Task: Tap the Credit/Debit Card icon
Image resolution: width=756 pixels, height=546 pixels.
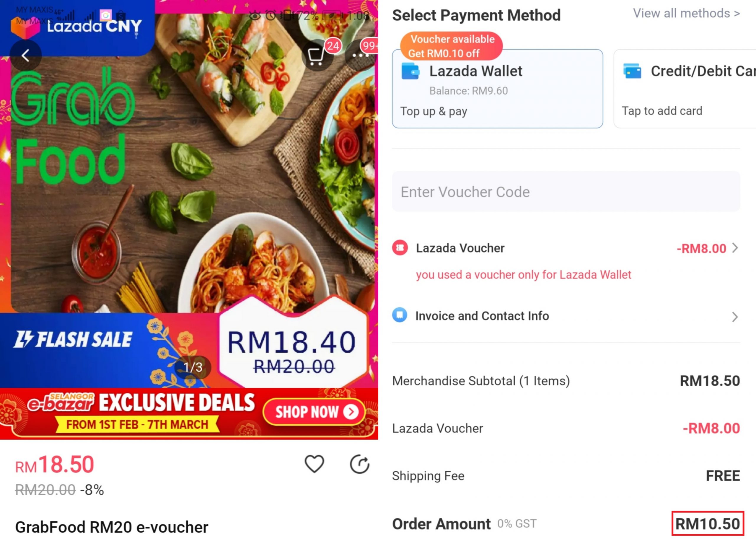Action: click(632, 71)
